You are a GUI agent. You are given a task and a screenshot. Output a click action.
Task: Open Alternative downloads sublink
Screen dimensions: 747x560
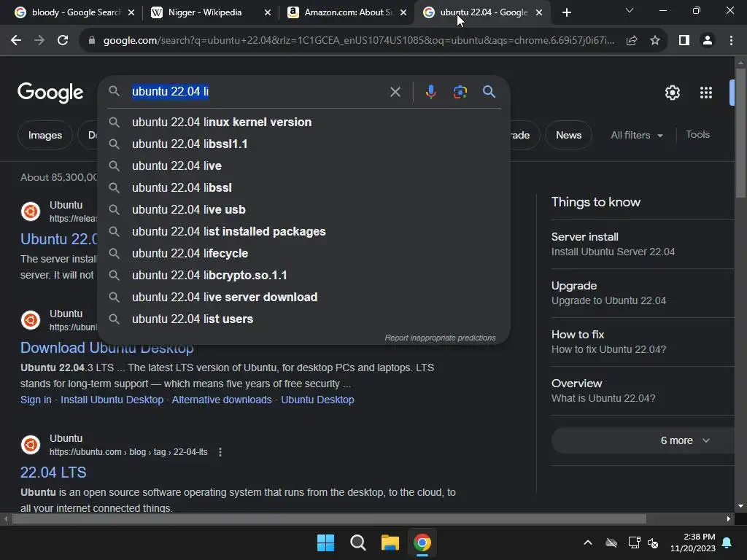pos(222,400)
